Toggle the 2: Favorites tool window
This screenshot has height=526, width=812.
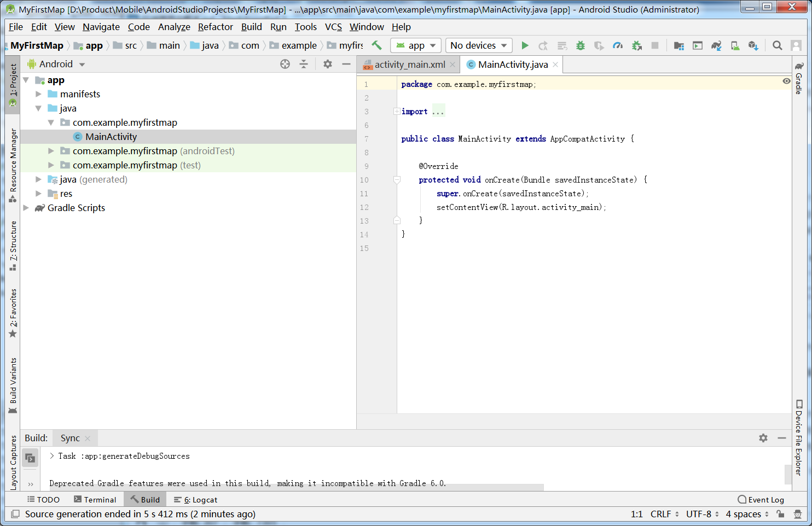(x=13, y=313)
